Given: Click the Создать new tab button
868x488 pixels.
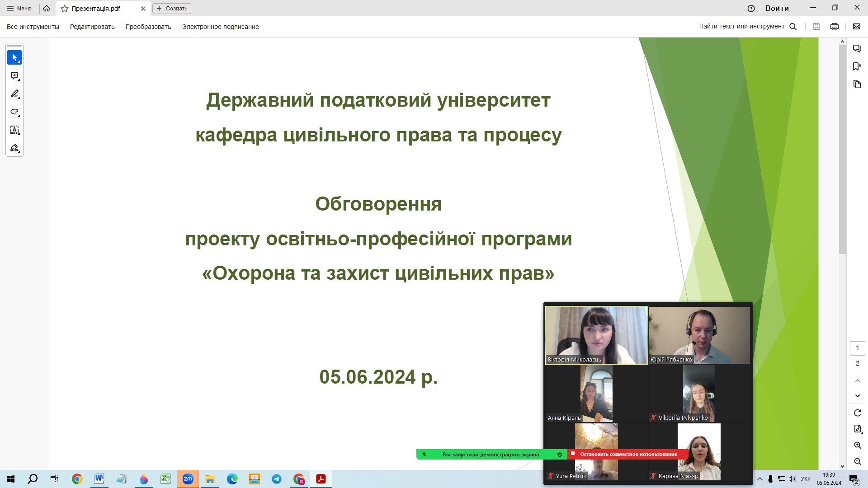Looking at the screenshot, I should [x=172, y=9].
